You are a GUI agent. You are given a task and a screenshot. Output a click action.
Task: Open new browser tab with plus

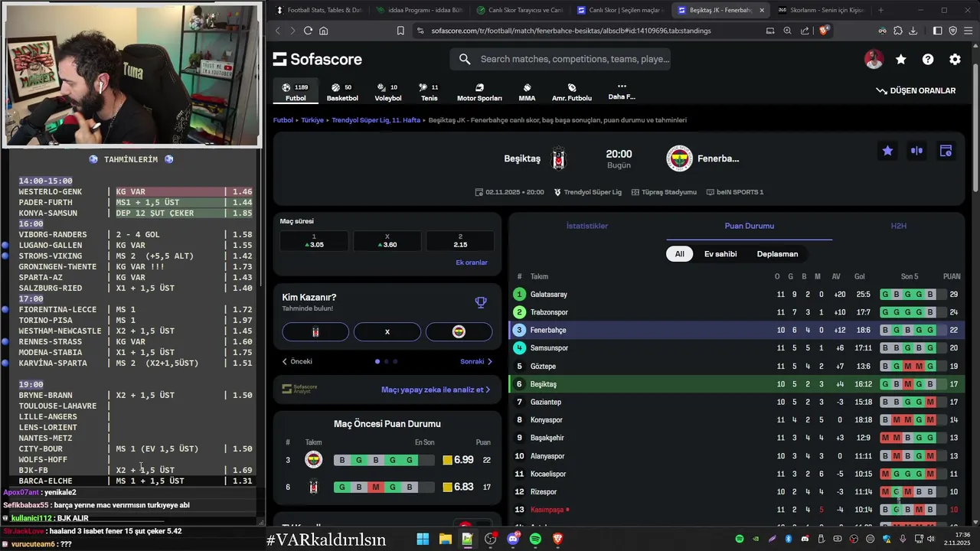880,10
